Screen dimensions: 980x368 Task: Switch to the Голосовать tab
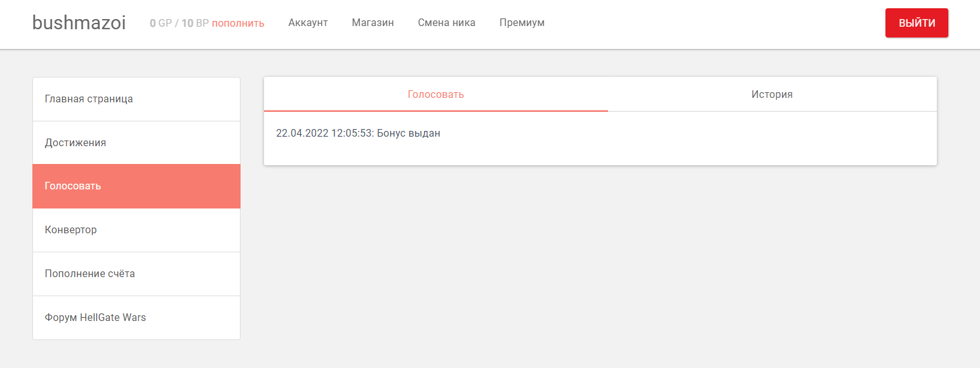click(x=436, y=95)
